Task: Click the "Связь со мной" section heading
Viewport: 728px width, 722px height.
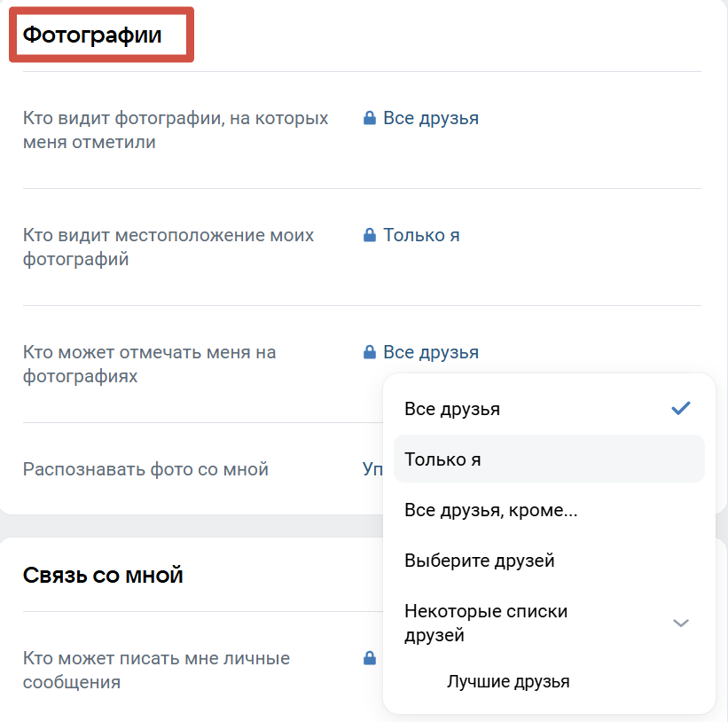Action: (x=103, y=576)
